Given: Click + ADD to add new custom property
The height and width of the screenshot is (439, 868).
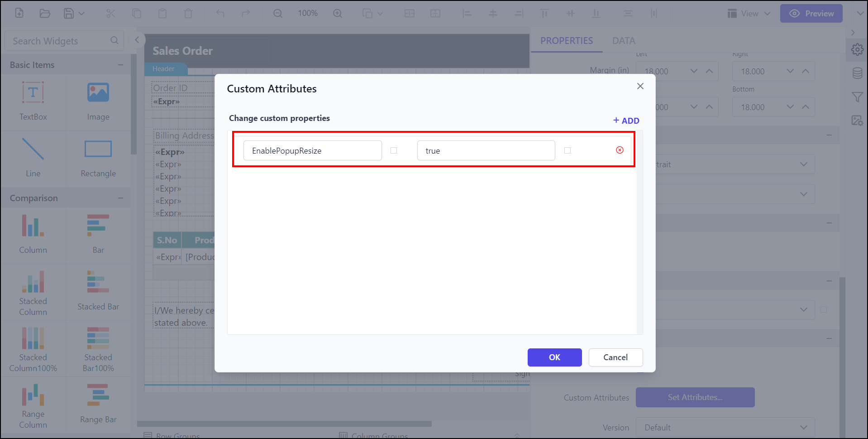Looking at the screenshot, I should click(x=626, y=120).
